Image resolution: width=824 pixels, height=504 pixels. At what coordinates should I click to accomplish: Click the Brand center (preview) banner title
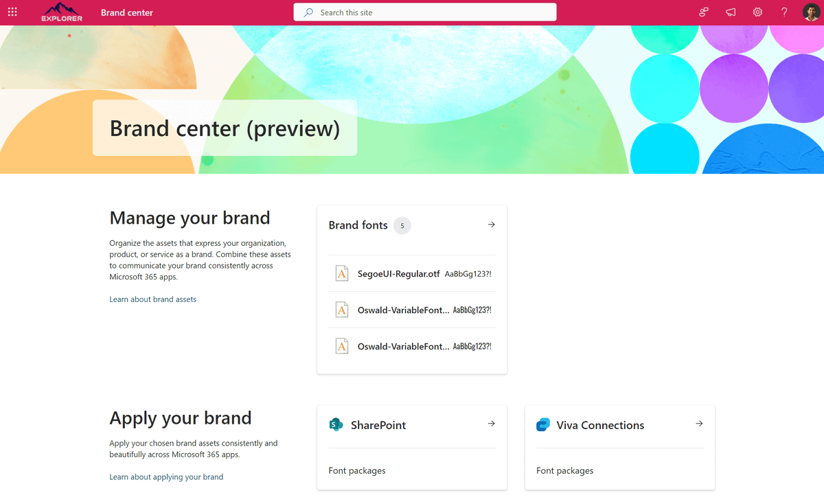point(225,128)
